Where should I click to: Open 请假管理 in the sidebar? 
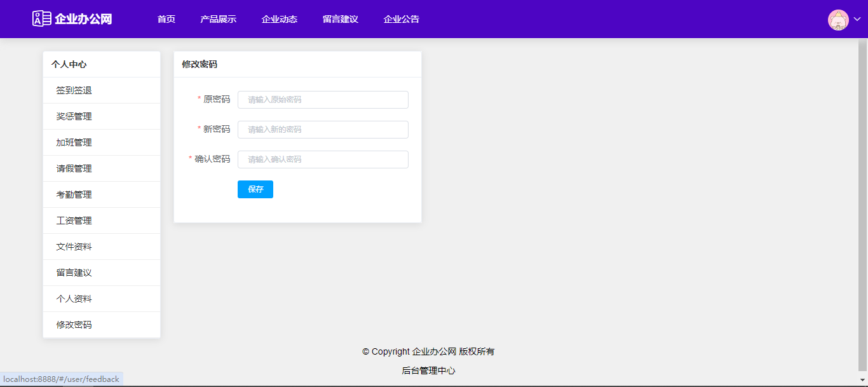click(x=74, y=168)
